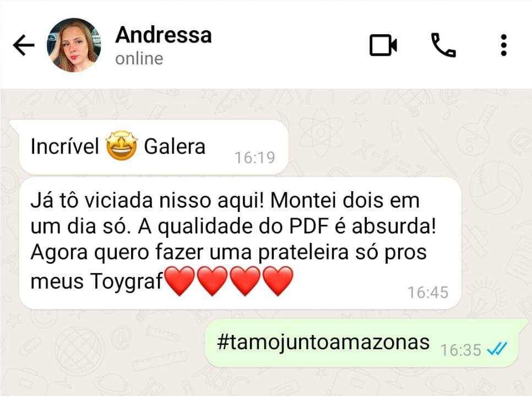Tap the 16:45 timestamp

(x=428, y=292)
